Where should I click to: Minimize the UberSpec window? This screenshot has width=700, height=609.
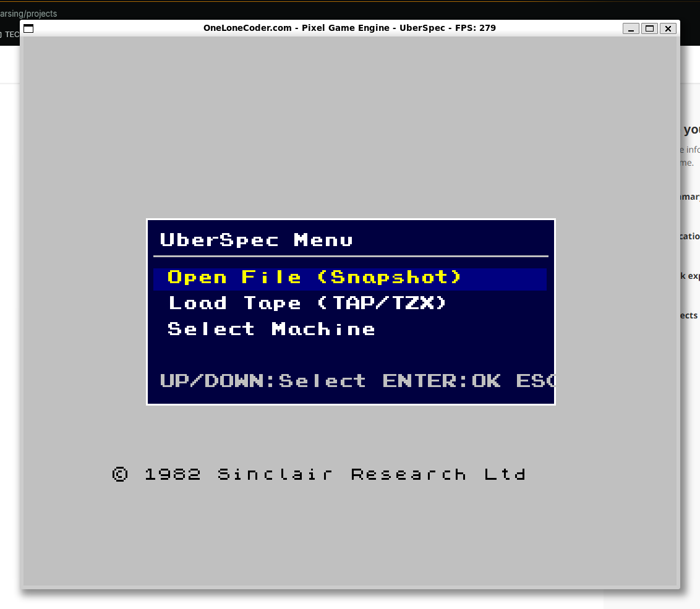coord(631,28)
